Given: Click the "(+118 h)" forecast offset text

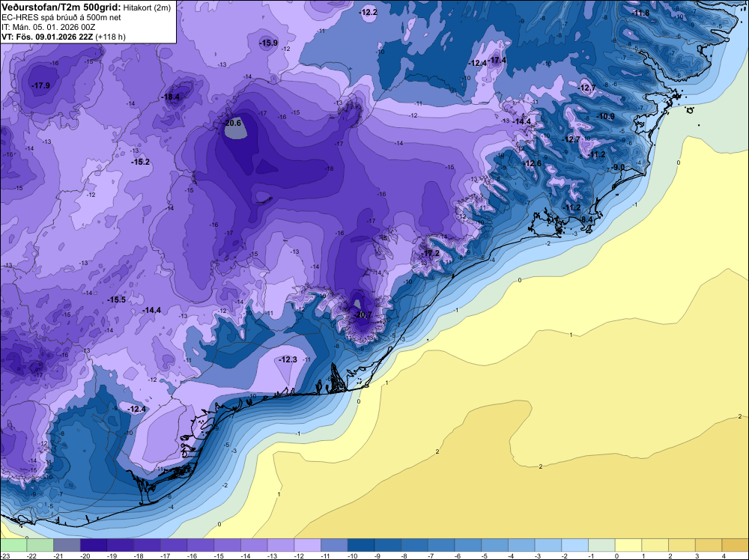Looking at the screenshot, I should 110,37.
